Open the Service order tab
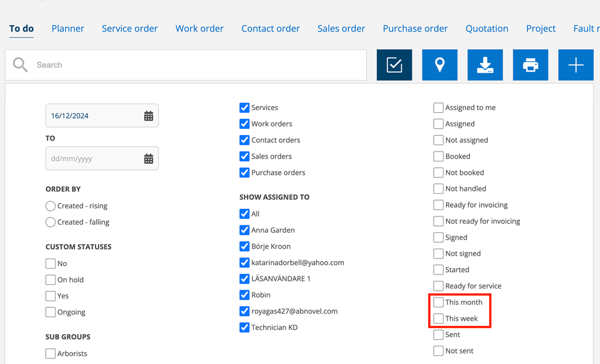Image resolution: width=600 pixels, height=364 pixels. click(129, 29)
